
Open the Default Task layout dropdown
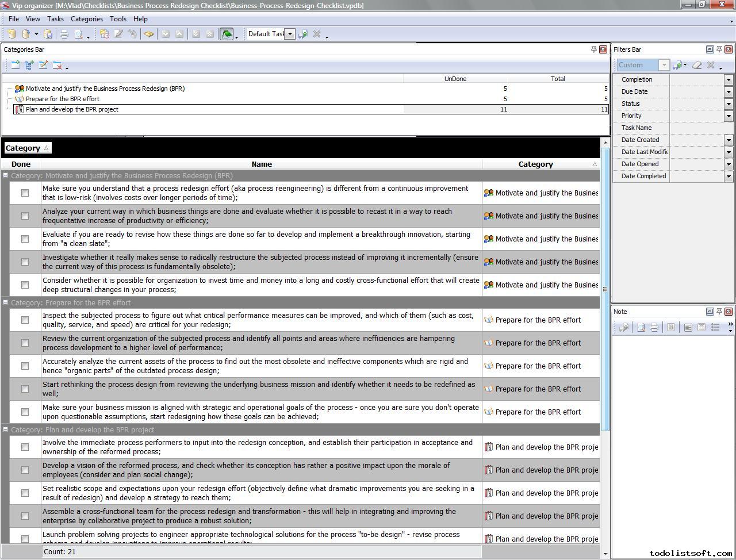tap(290, 34)
